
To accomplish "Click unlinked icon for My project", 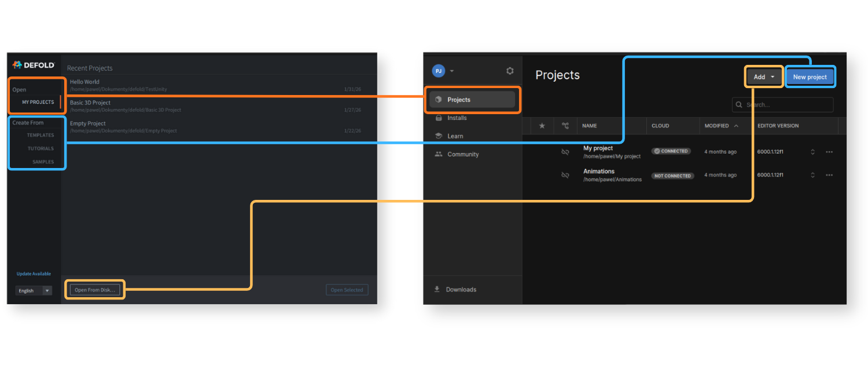I will (x=565, y=152).
